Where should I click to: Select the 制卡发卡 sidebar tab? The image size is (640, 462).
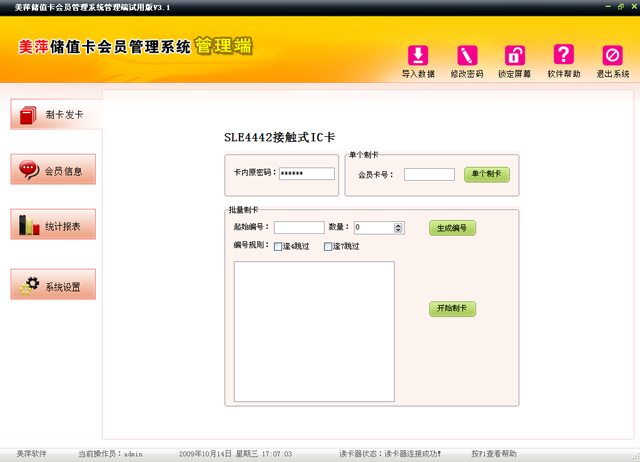point(55,114)
